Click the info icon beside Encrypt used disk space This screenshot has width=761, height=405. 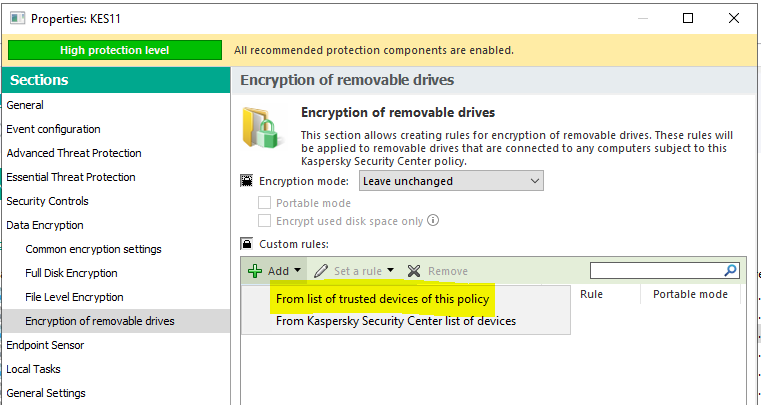click(434, 221)
